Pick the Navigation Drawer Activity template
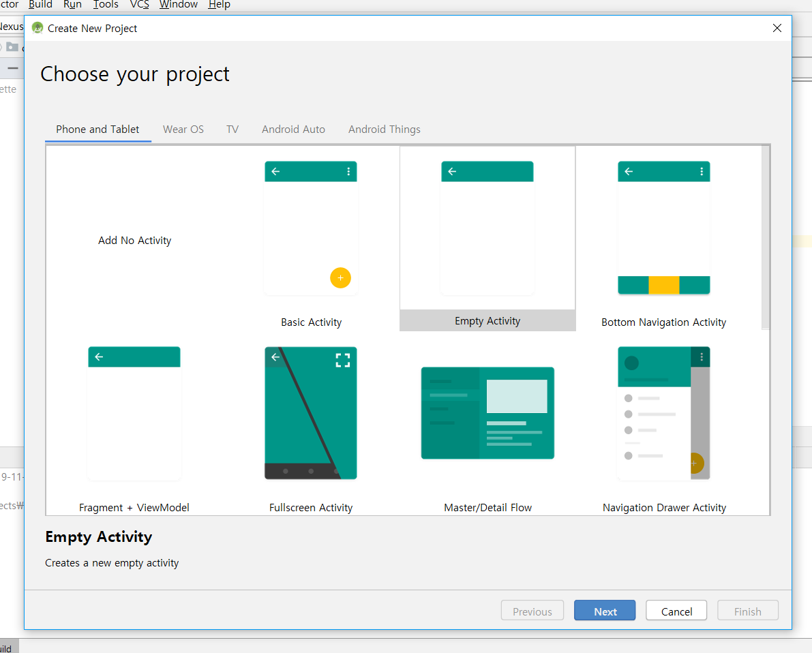The width and height of the screenshot is (812, 653). [x=664, y=413]
